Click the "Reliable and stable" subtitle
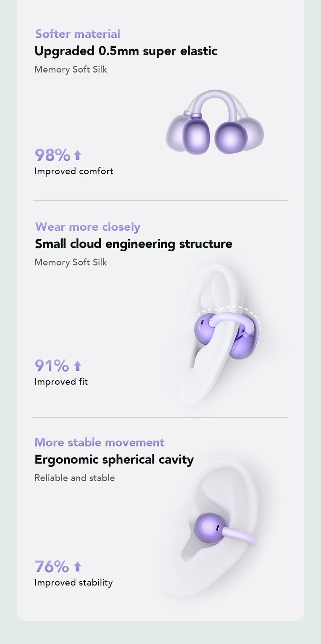Image resolution: width=321 pixels, height=644 pixels. 75,478
